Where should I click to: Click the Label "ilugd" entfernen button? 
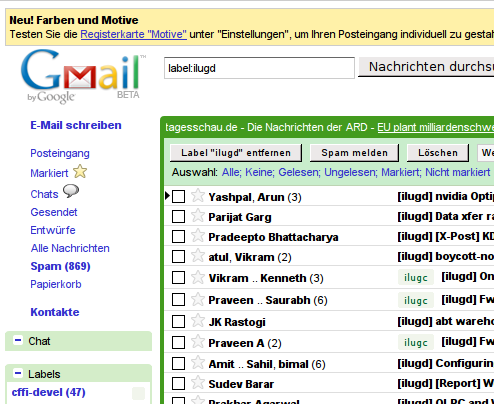pos(236,153)
